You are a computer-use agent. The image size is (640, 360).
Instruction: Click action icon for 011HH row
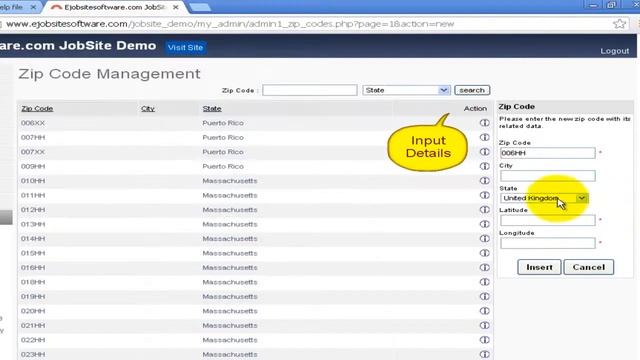click(484, 195)
